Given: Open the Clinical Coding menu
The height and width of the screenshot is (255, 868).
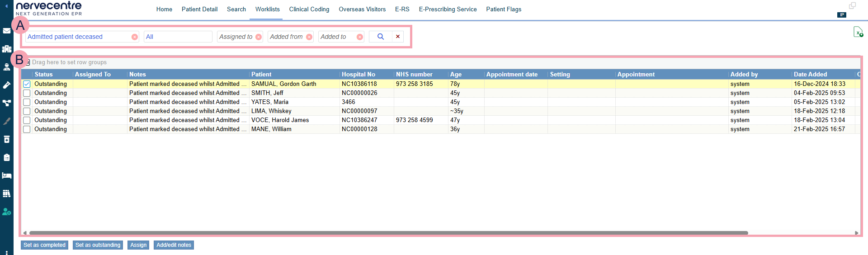Looking at the screenshot, I should 309,9.
